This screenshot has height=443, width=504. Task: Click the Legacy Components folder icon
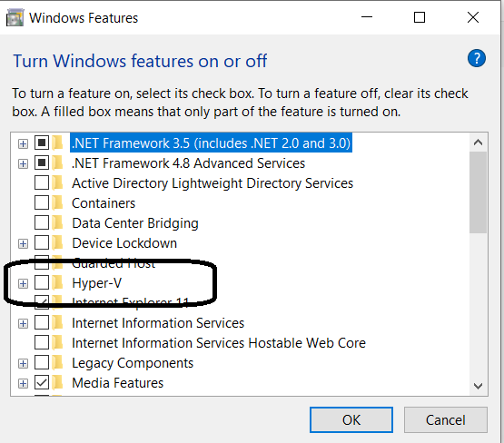point(58,363)
